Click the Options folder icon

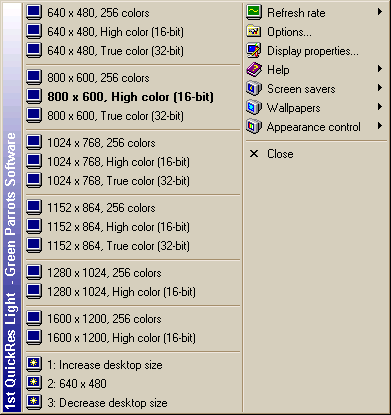254,32
